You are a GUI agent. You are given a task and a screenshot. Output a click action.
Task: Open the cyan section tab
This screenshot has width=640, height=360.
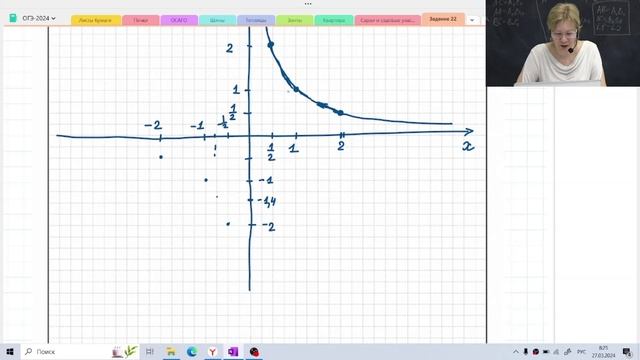click(x=218, y=20)
